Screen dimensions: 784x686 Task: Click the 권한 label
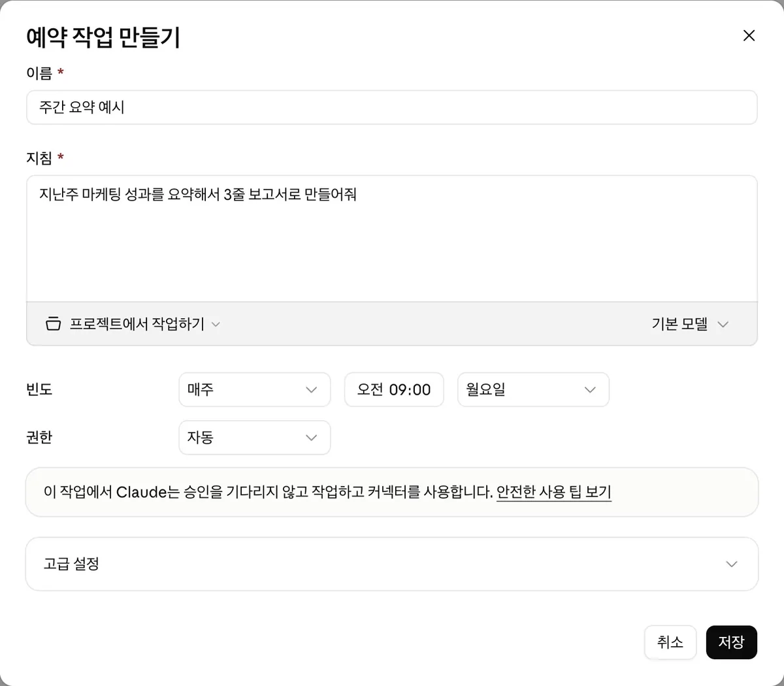click(39, 438)
